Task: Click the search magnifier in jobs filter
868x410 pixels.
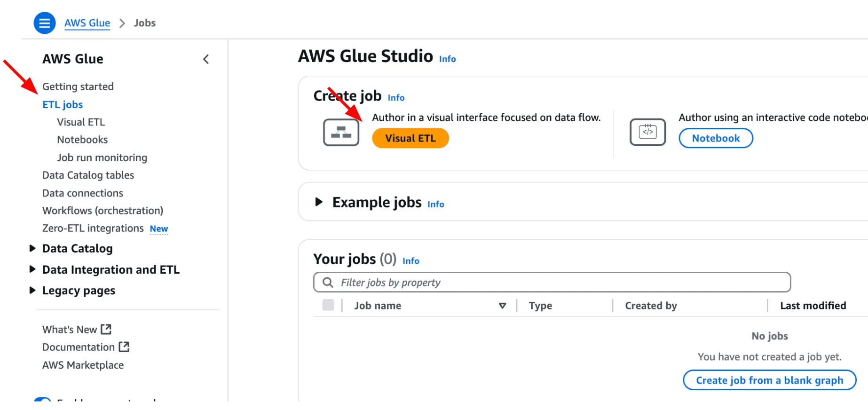Action: click(x=328, y=283)
